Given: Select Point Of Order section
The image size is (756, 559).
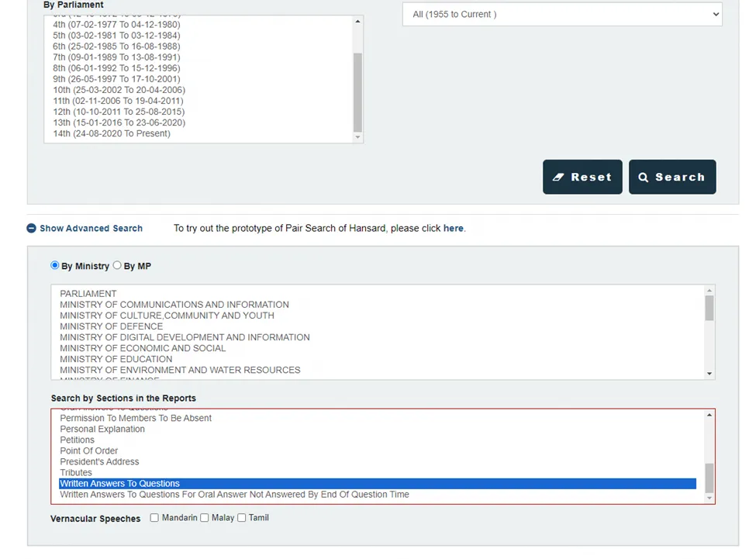Looking at the screenshot, I should (x=89, y=451).
